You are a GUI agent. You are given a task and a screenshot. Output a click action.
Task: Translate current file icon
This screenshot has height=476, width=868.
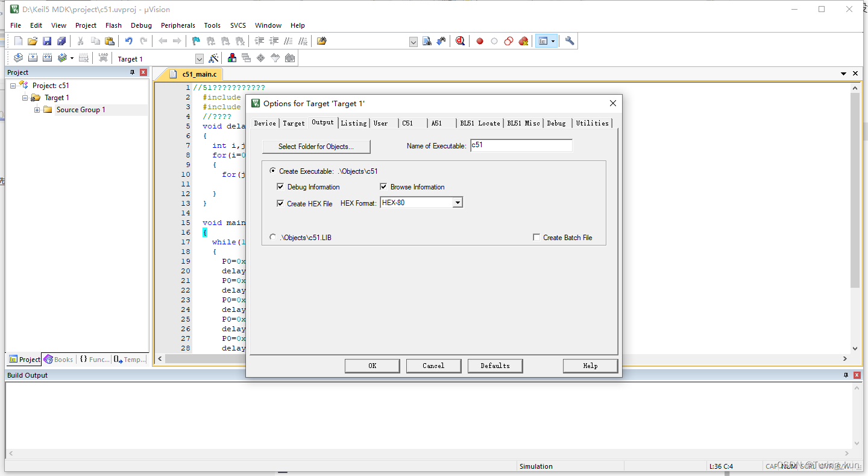coord(18,58)
